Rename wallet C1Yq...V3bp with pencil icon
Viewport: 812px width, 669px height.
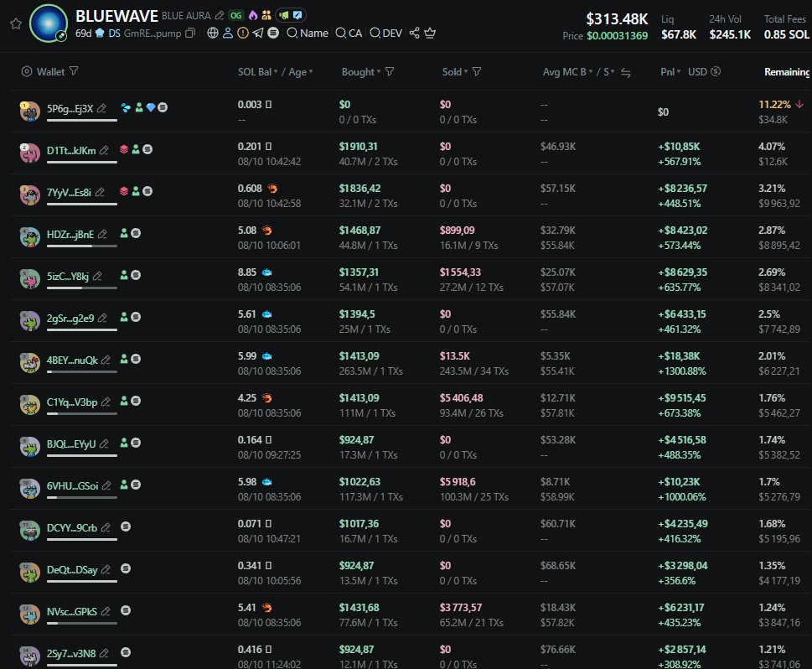click(x=106, y=402)
